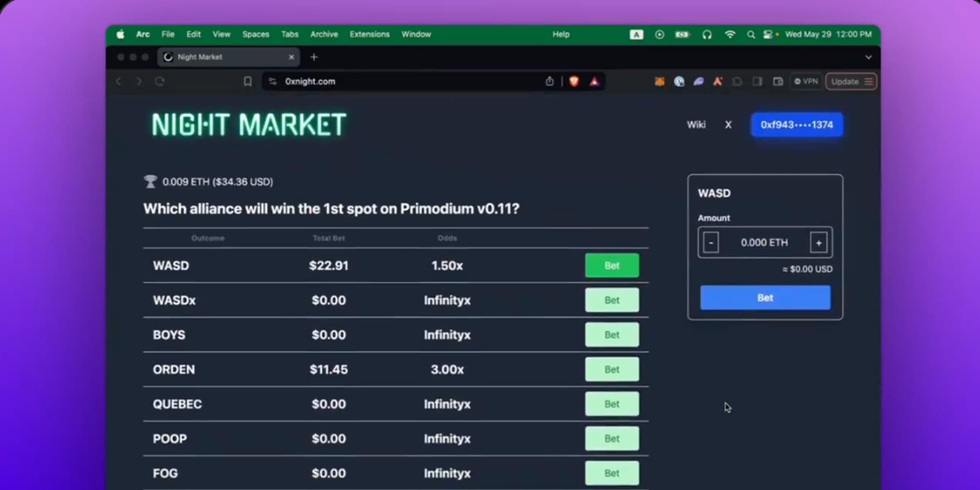Click the date and time clock
This screenshot has width=980, height=490.
coord(828,34)
